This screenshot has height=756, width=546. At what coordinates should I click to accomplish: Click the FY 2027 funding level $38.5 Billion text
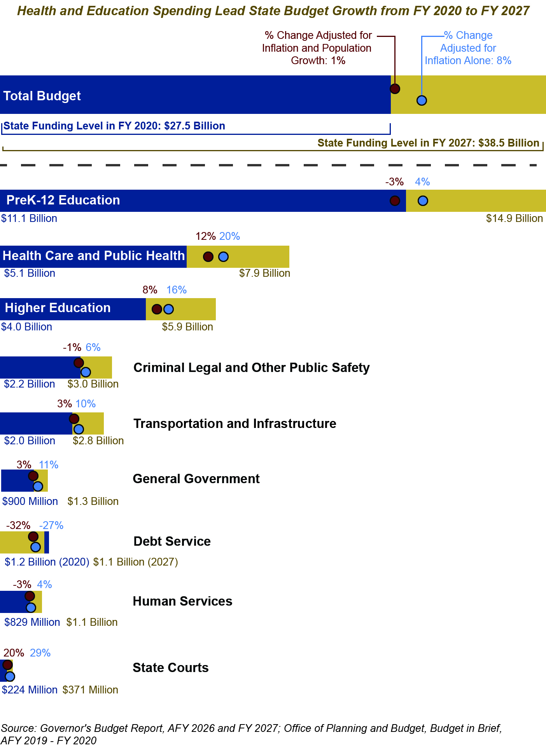pos(428,143)
